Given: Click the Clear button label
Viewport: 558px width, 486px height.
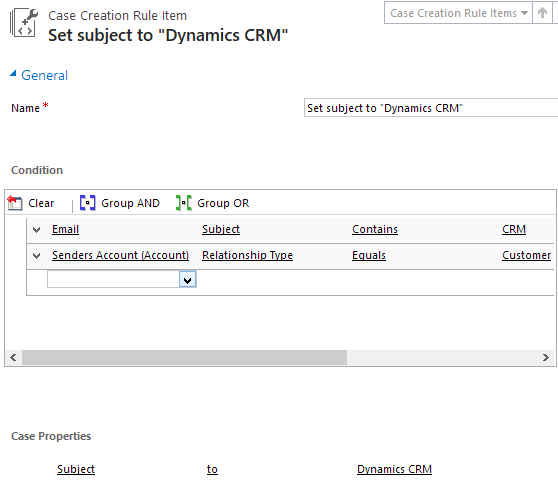Looking at the screenshot, I should (x=41, y=203).
